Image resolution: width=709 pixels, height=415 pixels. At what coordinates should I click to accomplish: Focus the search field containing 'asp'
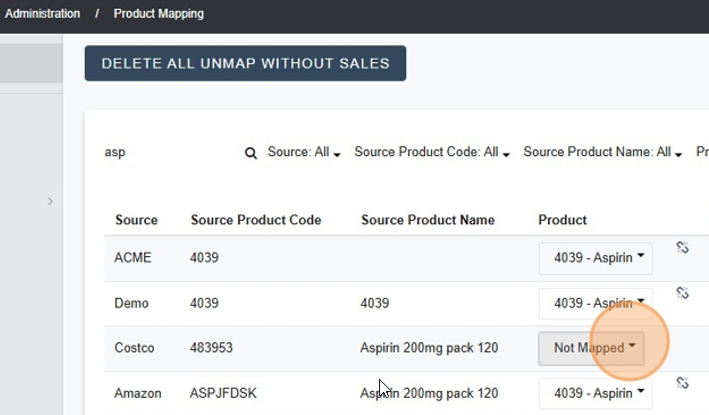click(x=170, y=153)
